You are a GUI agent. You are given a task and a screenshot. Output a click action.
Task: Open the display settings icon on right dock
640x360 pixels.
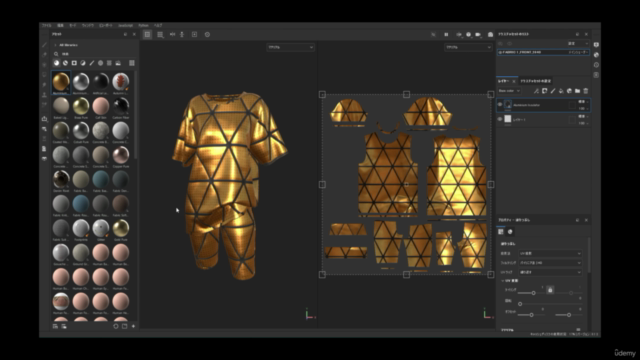coord(596,44)
